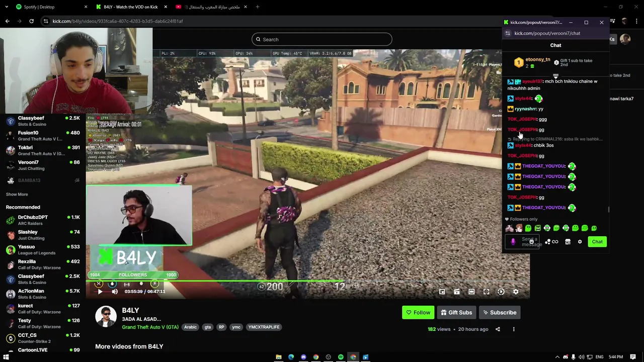Open video player settings gear
The image size is (644, 362).
516,292
